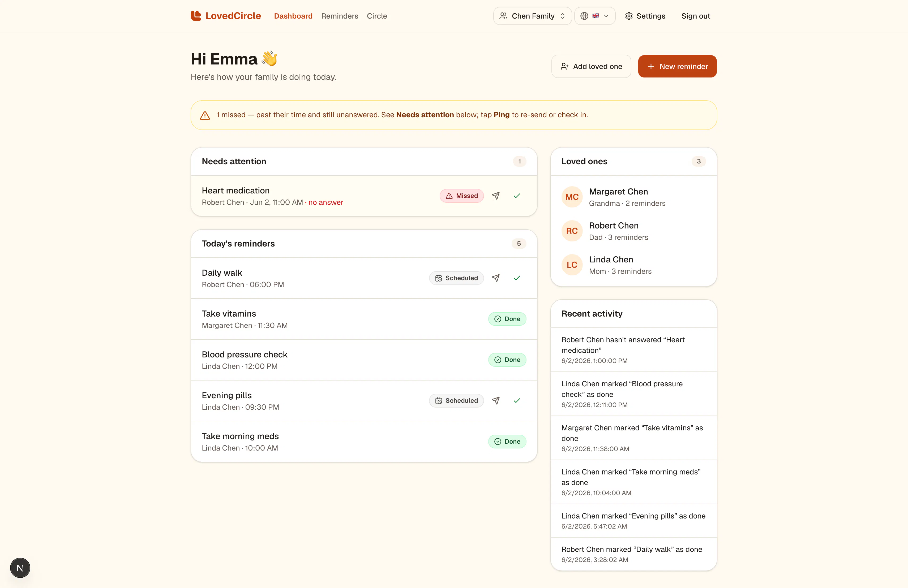Image resolution: width=908 pixels, height=588 pixels.
Task: Click the Done badge on Take vitamins
Action: (x=507, y=319)
